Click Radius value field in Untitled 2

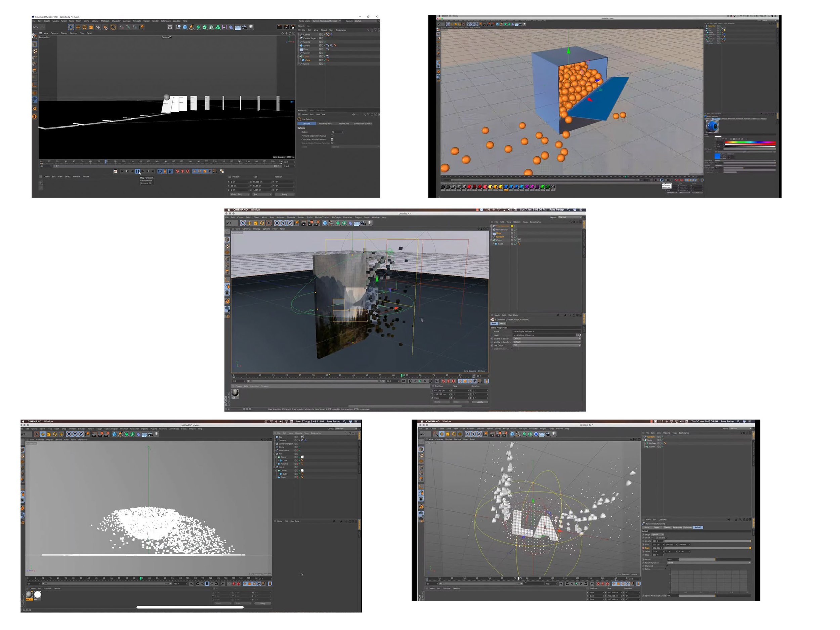click(337, 132)
